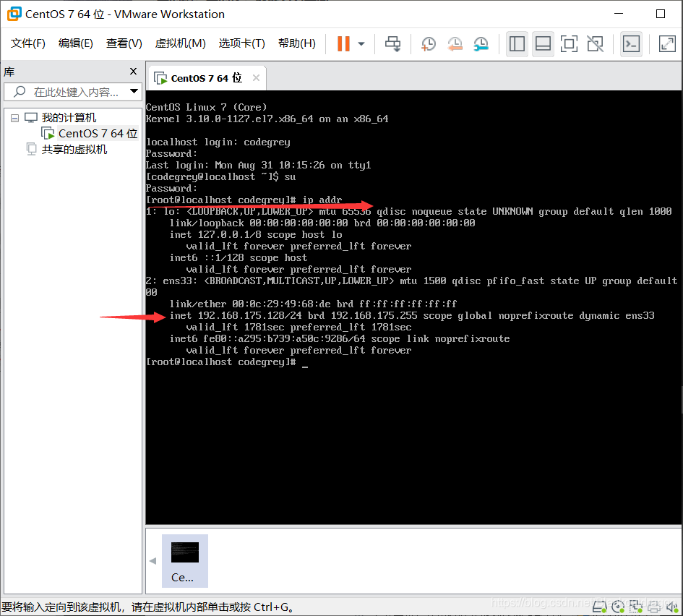Take a snapshot of this virtual machine
The width and height of the screenshot is (683, 616).
pos(428,43)
